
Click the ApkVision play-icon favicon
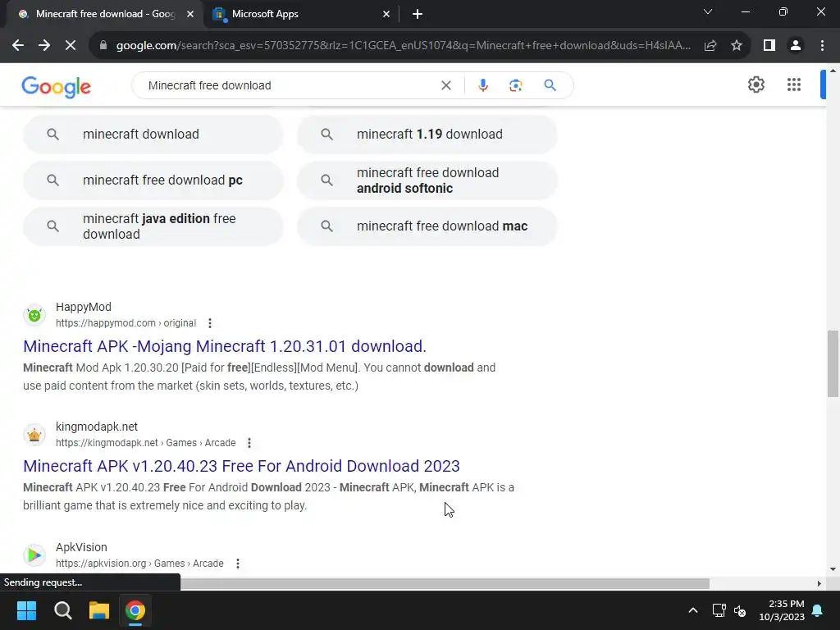(34, 555)
